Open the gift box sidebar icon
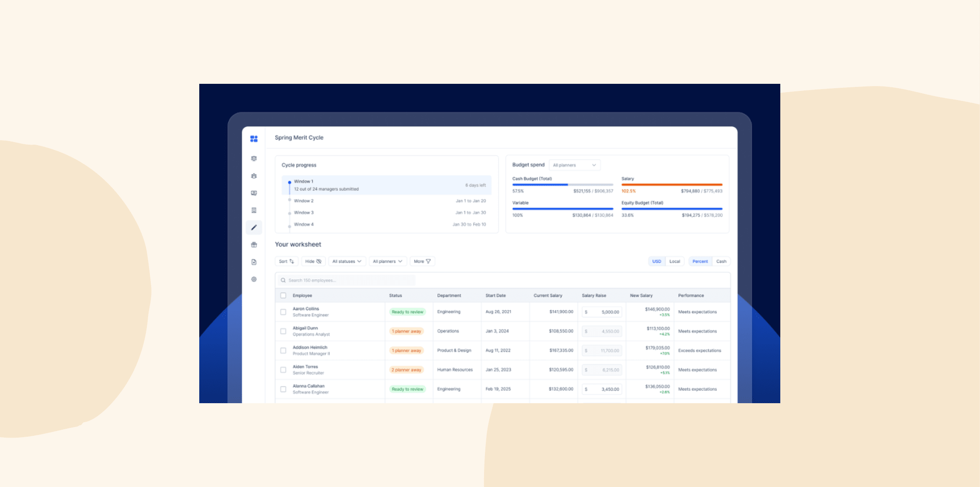980x487 pixels. pyautogui.click(x=254, y=245)
